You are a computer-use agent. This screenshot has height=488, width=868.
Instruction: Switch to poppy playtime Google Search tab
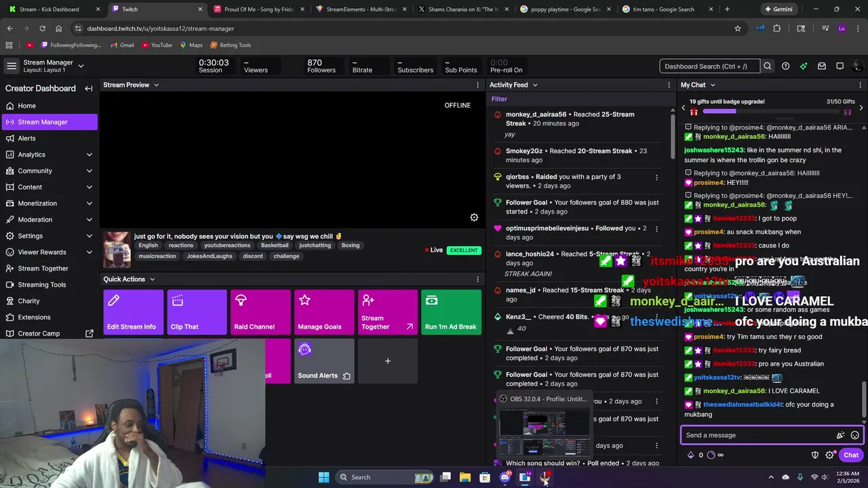click(x=564, y=9)
